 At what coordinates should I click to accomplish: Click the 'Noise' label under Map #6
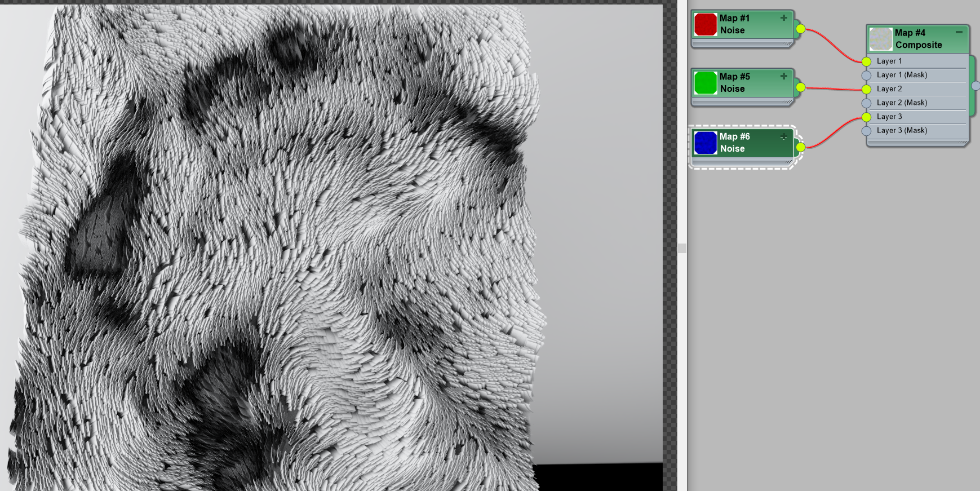732,149
